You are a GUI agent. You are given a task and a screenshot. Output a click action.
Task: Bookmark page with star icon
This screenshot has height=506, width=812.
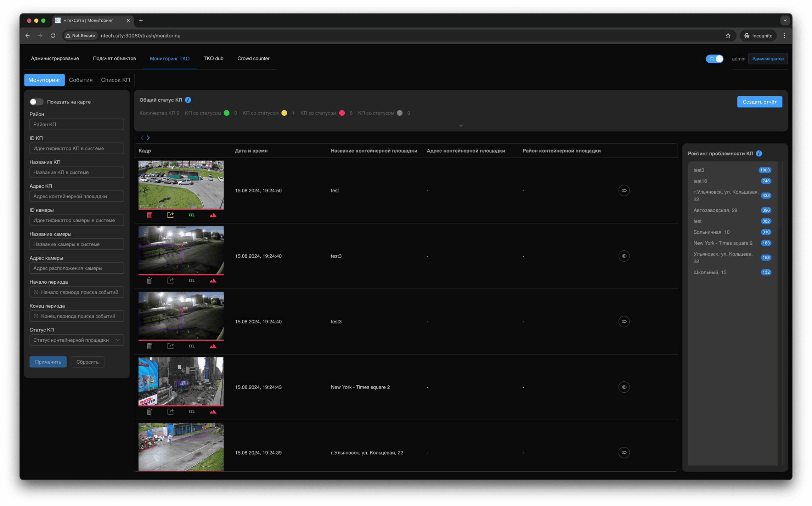click(728, 35)
